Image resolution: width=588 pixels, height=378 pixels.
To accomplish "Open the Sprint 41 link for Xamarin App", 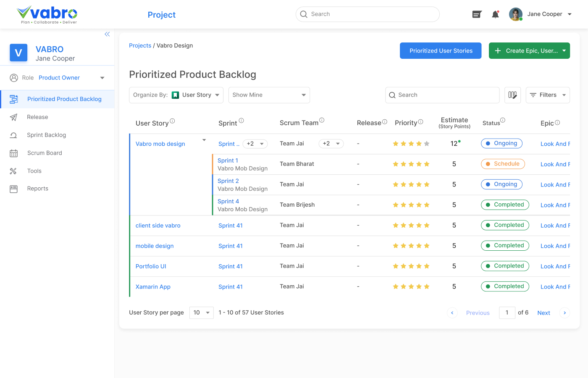I will tap(230, 286).
